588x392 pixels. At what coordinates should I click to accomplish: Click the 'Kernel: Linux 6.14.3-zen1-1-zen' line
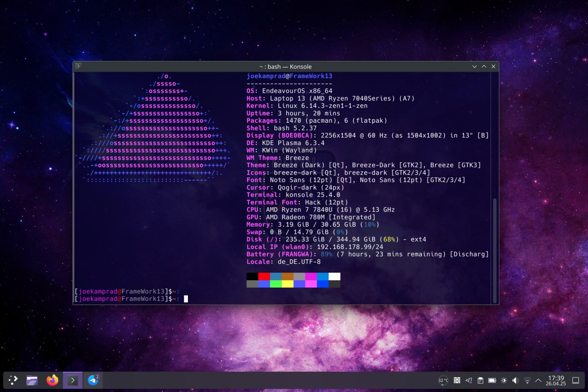[307, 106]
